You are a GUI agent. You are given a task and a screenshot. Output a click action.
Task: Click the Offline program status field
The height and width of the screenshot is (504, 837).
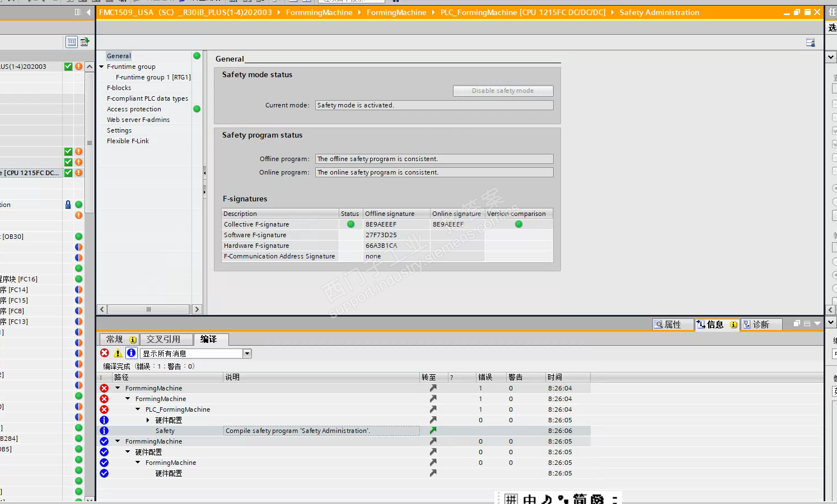click(x=434, y=159)
